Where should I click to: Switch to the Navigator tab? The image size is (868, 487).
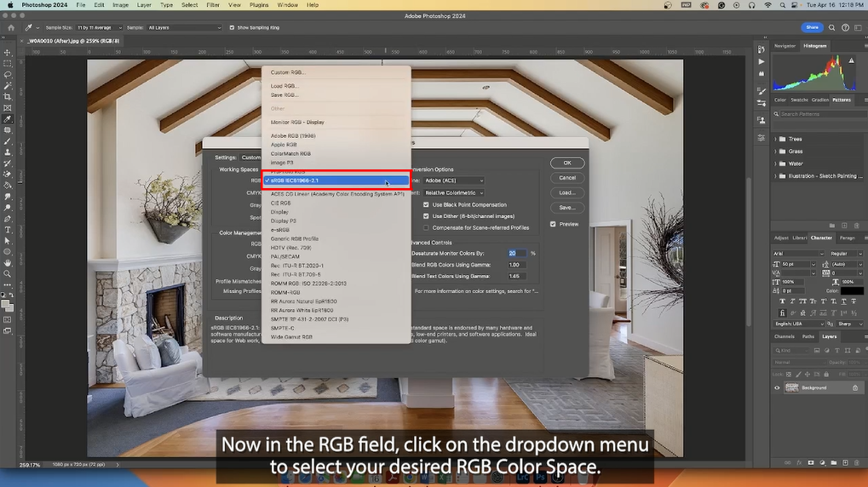(785, 46)
